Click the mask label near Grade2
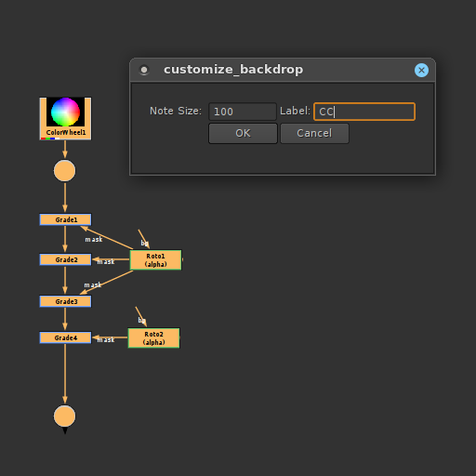The width and height of the screenshot is (476, 476). [x=106, y=262]
